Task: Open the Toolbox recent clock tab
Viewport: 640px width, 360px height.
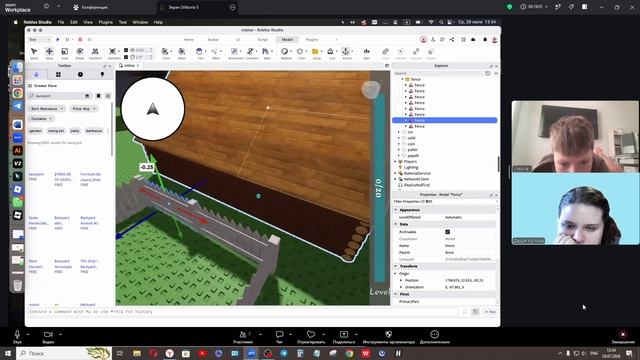Action: click(80, 74)
